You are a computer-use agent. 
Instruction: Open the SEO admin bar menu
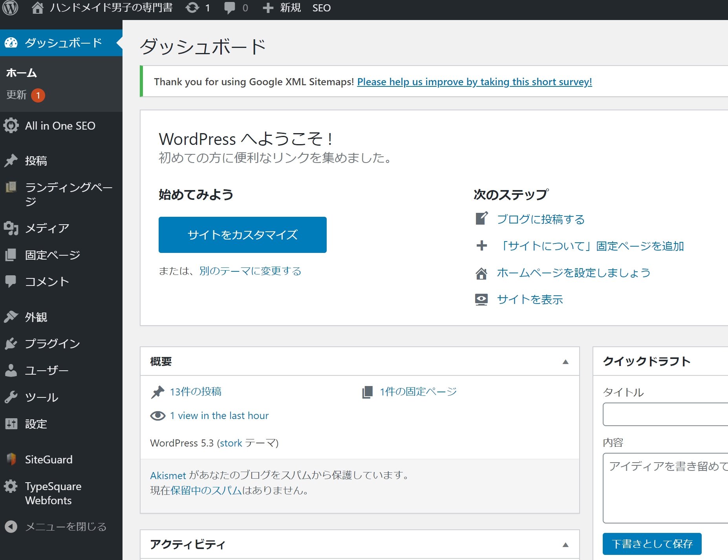point(321,8)
